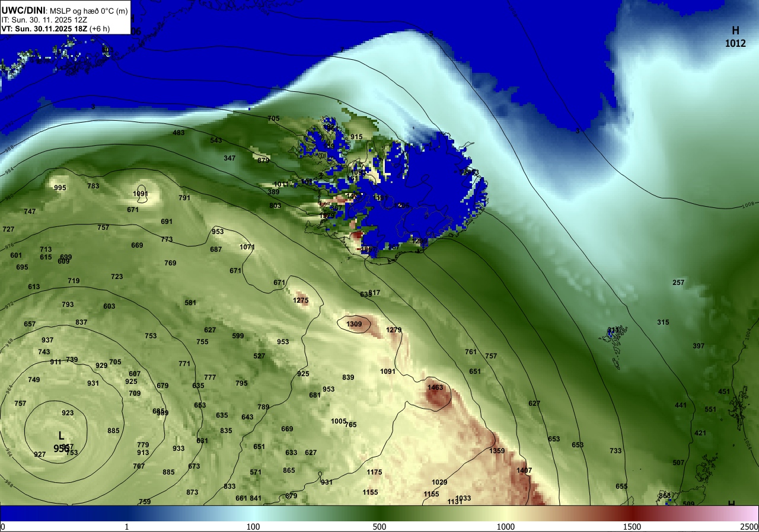Click the 1275 height value
The width and height of the screenshot is (759, 532).
click(x=301, y=300)
